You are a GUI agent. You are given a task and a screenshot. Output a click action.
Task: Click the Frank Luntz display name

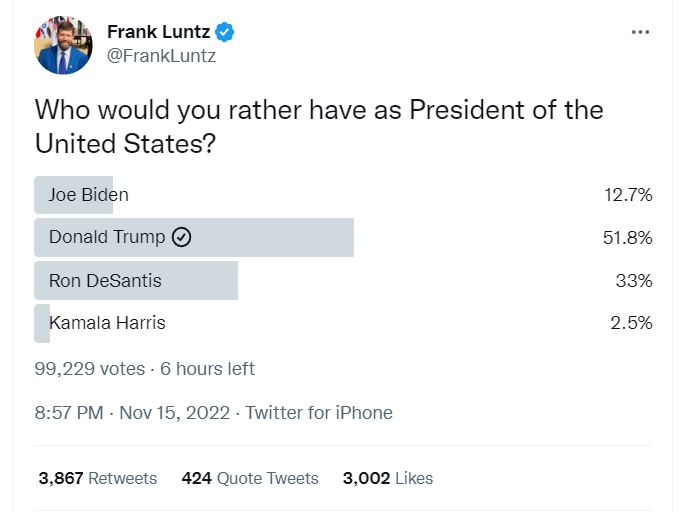click(x=158, y=32)
